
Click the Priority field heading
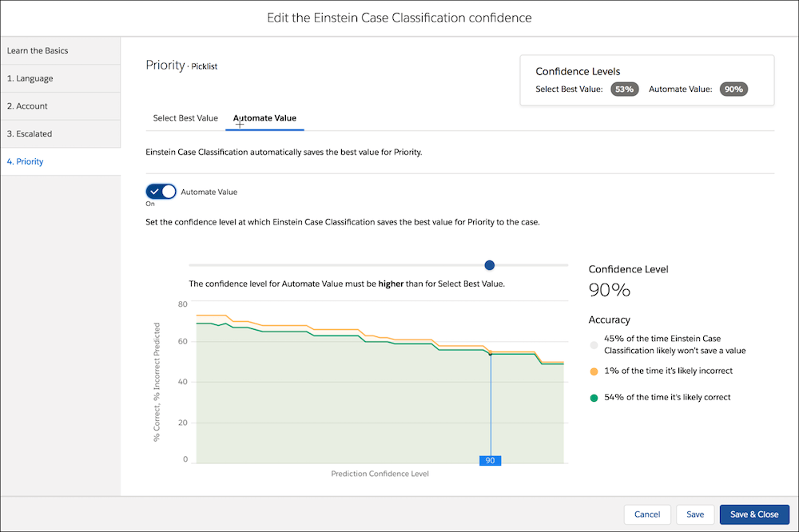pyautogui.click(x=165, y=66)
